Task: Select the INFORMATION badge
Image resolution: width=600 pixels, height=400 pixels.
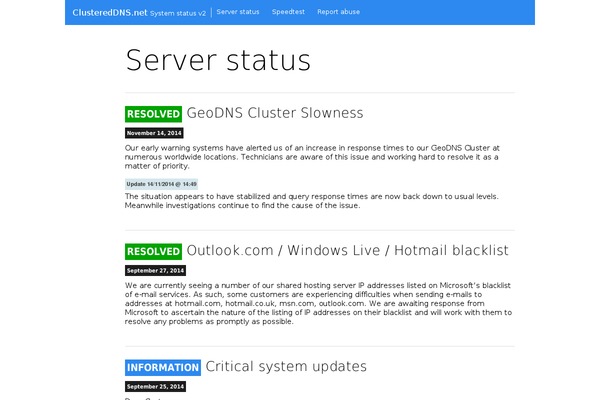Action: click(163, 367)
